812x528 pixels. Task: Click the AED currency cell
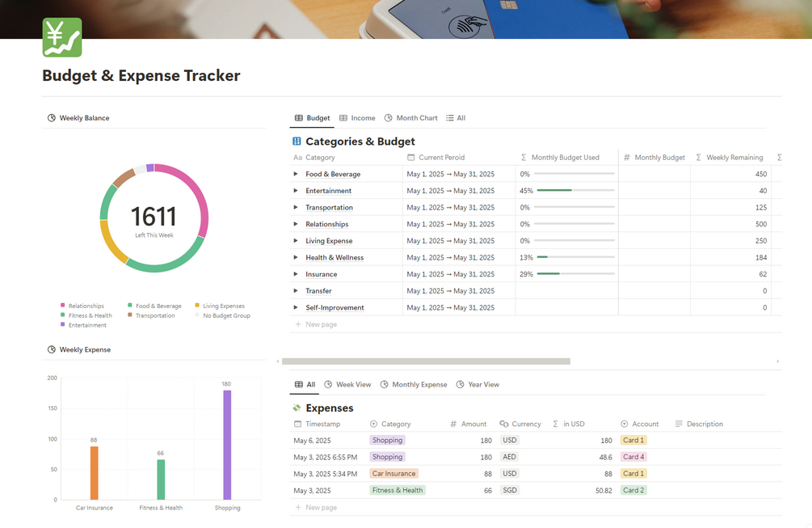tap(509, 457)
